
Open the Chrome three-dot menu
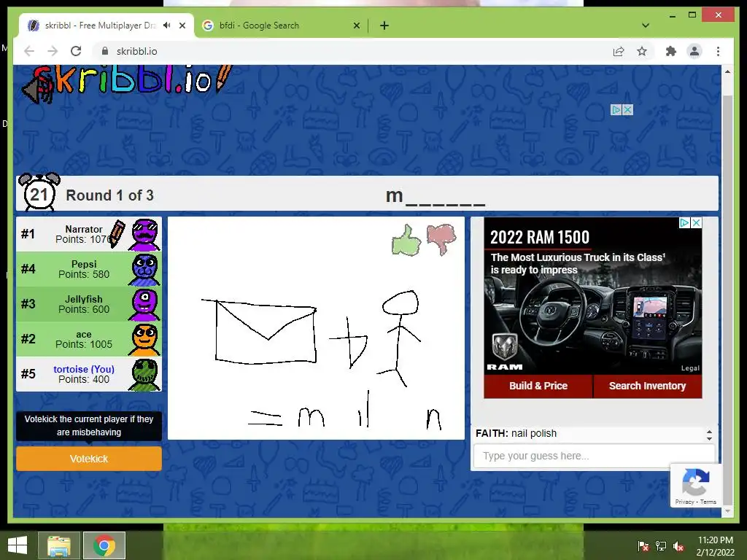(x=718, y=51)
